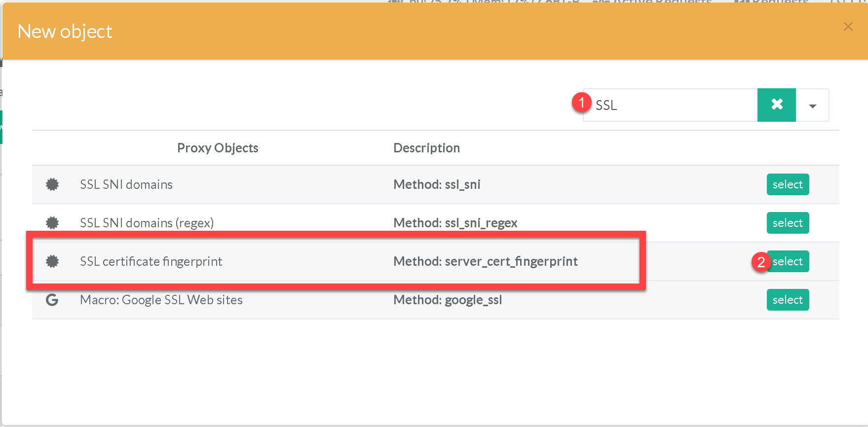Screen dimensions: 868x427
Task: Click the Google G icon for the macro row
Action: tap(52, 300)
